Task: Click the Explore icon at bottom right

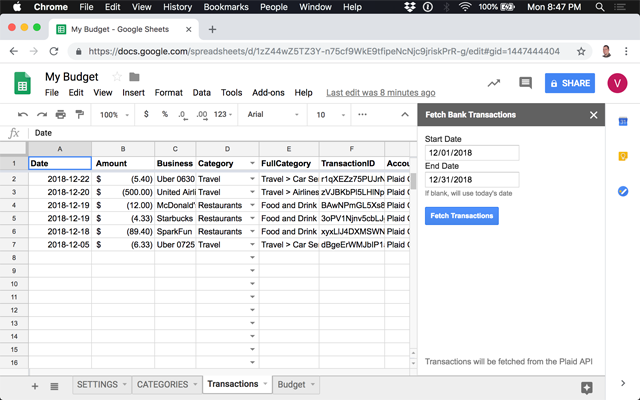Action: 587,387
